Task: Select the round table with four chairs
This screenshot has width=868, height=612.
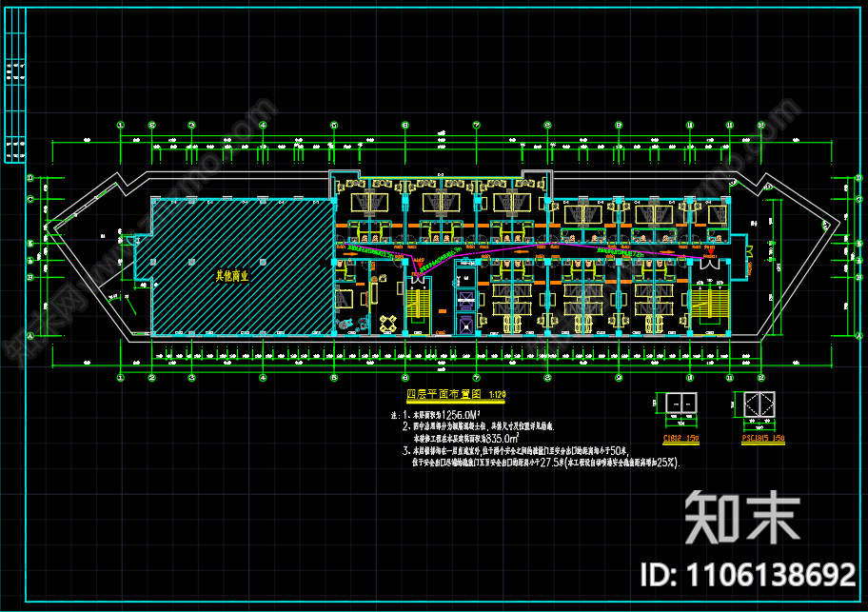Action: tap(388, 324)
